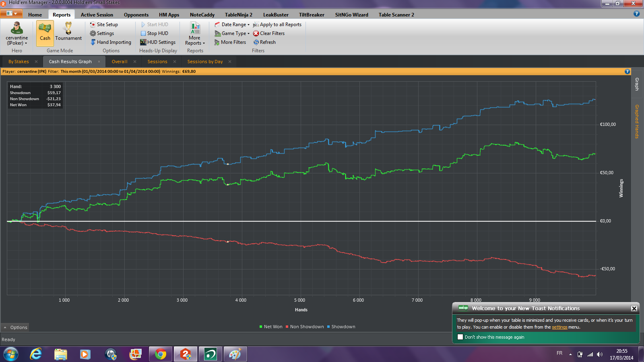Open Internet Explorer from taskbar
The image size is (644, 362).
(36, 354)
